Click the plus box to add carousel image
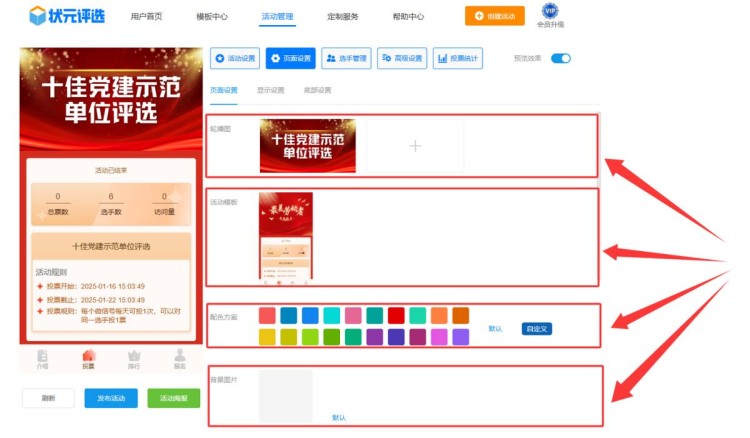Image resolution: width=750 pixels, height=438 pixels. pos(415,146)
